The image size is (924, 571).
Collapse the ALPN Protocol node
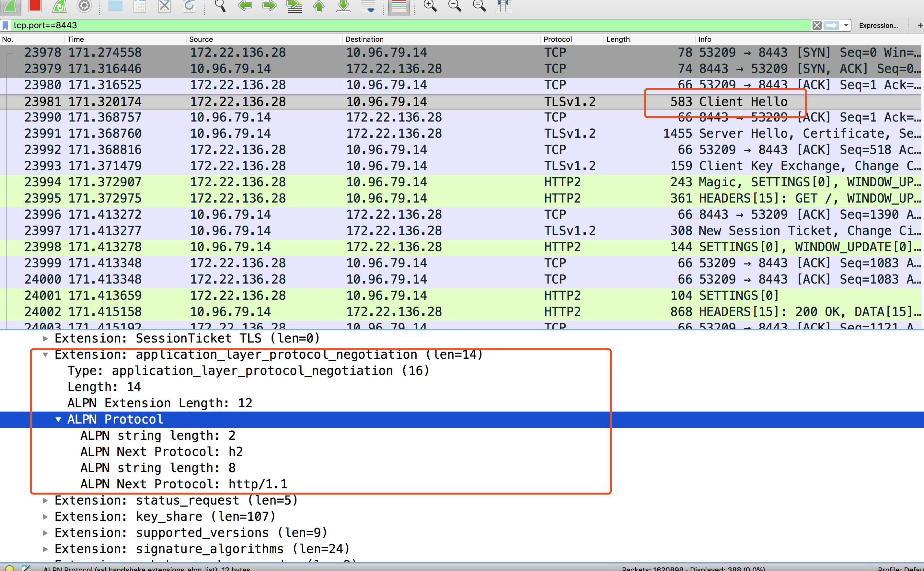(x=58, y=420)
